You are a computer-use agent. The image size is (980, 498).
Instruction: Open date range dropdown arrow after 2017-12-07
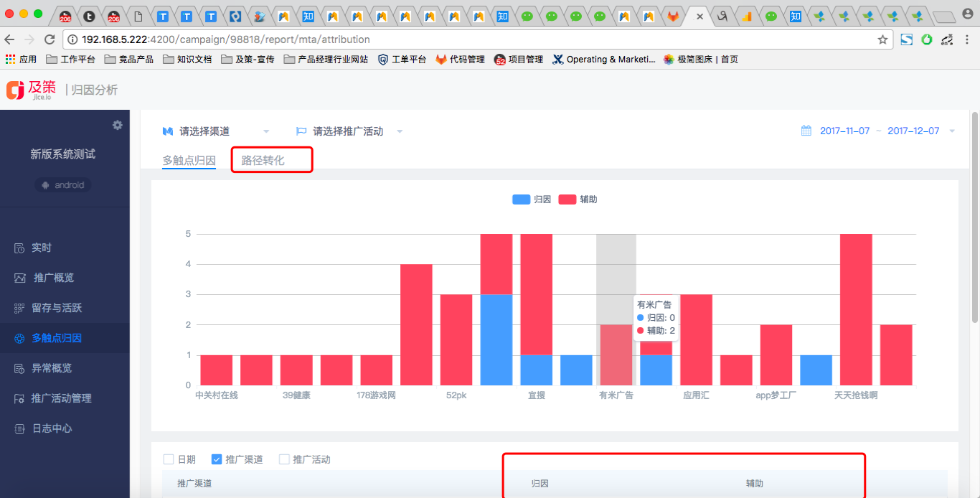(x=952, y=131)
